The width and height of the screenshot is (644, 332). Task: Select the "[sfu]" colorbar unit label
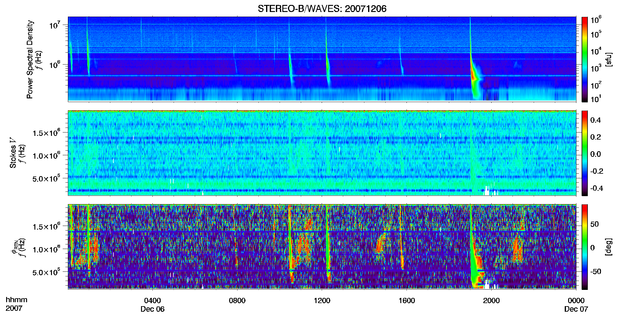(x=609, y=59)
